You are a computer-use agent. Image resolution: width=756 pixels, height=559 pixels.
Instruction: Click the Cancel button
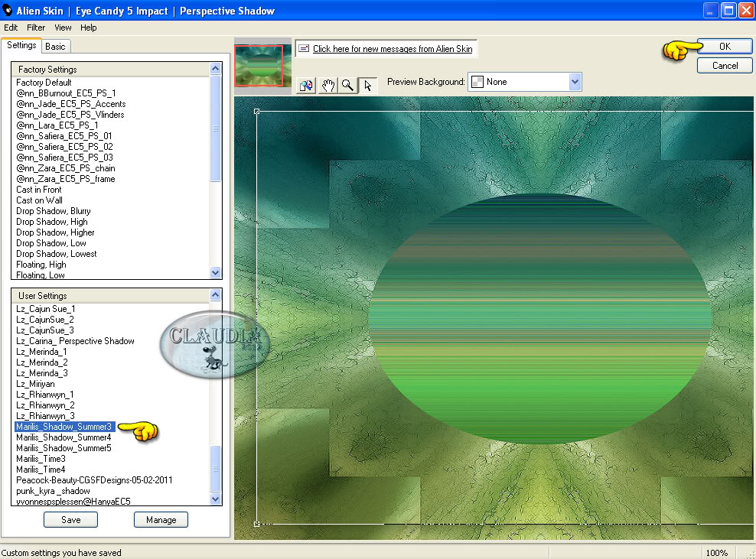[724, 66]
